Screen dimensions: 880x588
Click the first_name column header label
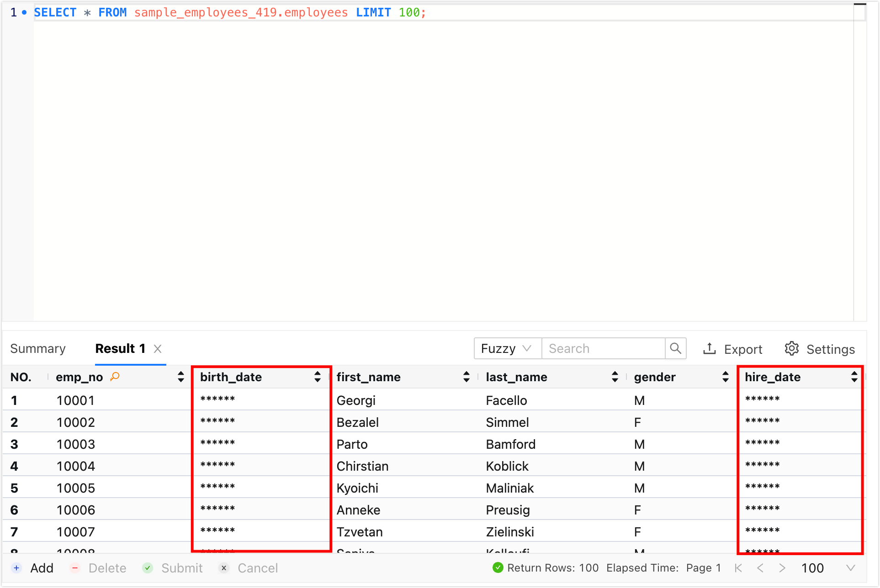pyautogui.click(x=368, y=377)
